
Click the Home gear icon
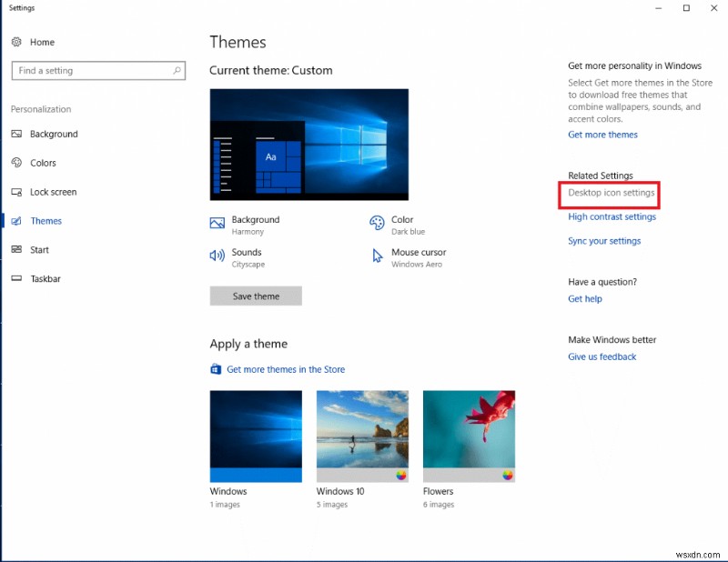tap(16, 42)
